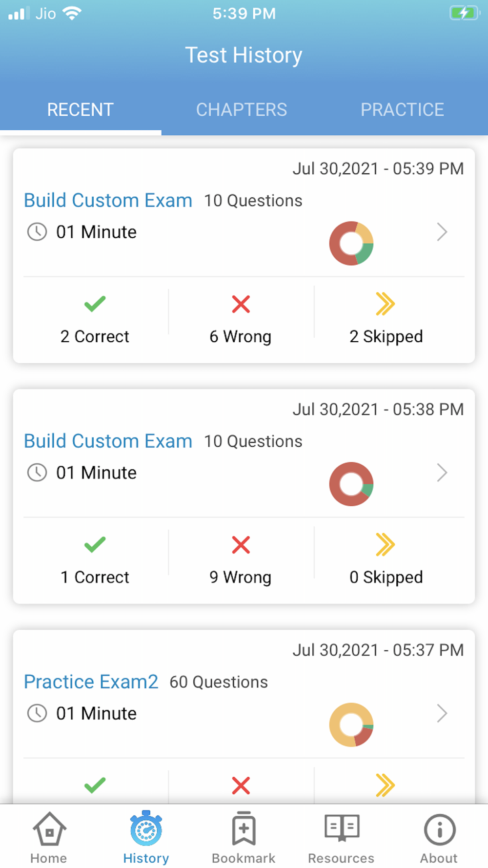Tap clock icon in 05:38 PM exam card
This screenshot has width=488, height=868.
37,473
